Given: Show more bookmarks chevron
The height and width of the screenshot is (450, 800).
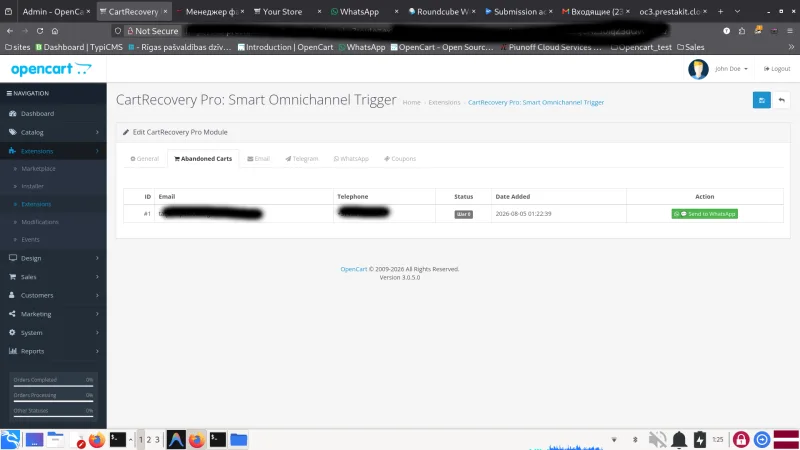Looking at the screenshot, I should click(791, 47).
